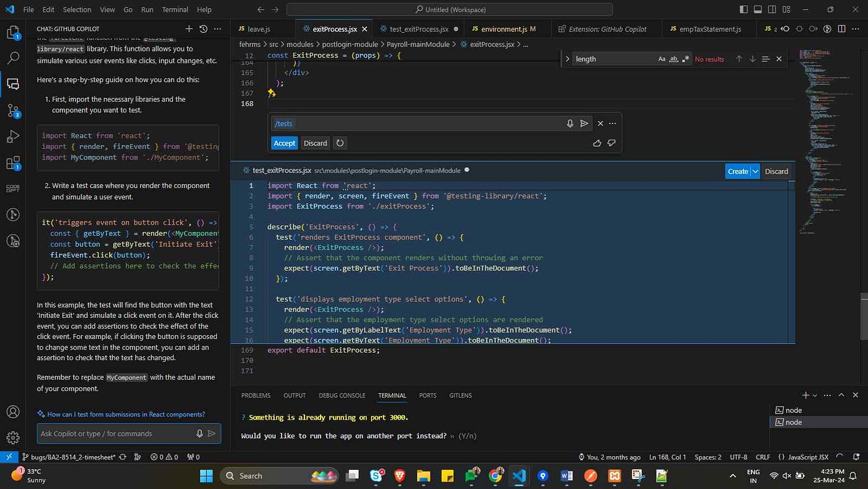868x489 pixels.
Task: Click 'How can I test form submissions' link
Action: 126,414
